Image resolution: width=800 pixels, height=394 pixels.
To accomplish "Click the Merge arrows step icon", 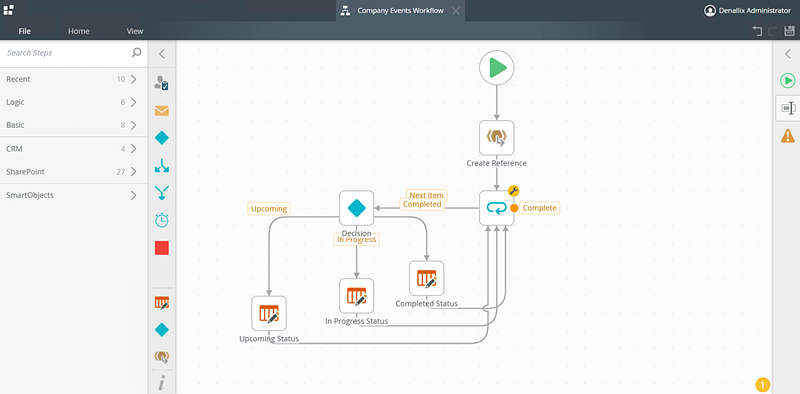I will [x=162, y=193].
